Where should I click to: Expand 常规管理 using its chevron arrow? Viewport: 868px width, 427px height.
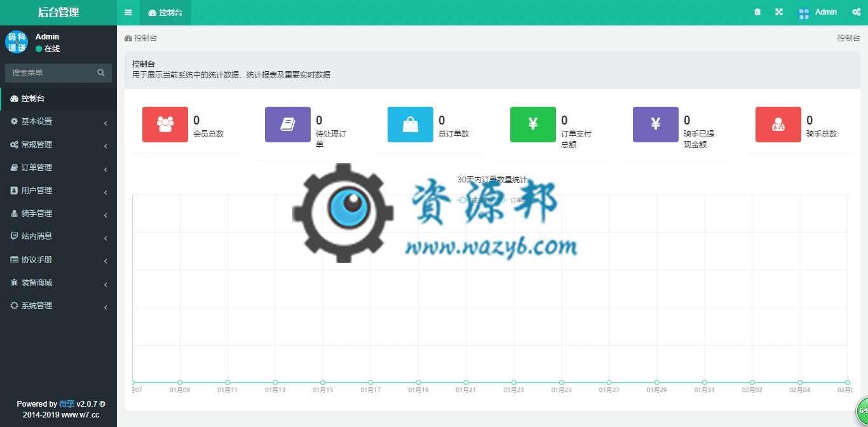[105, 146]
